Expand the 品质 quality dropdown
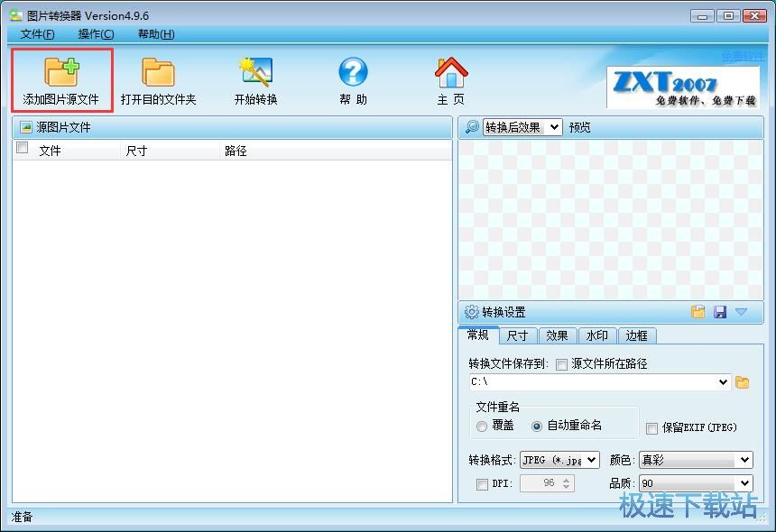 pos(743,482)
